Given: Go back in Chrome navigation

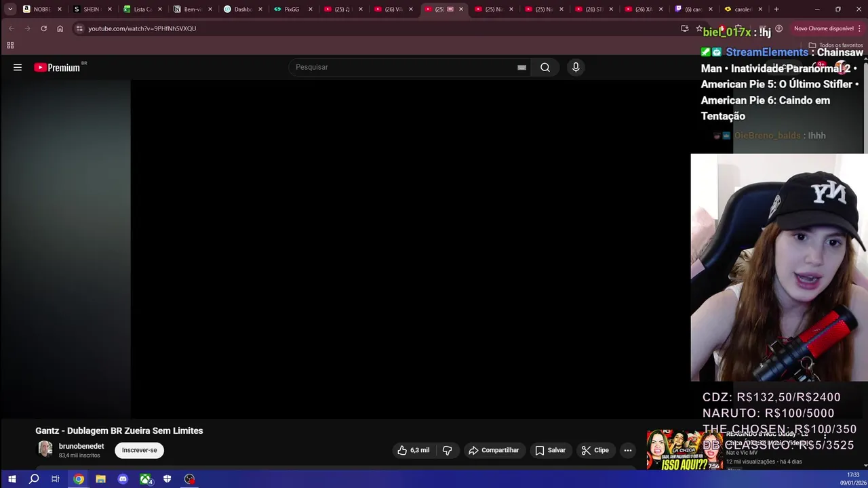Looking at the screenshot, I should pyautogui.click(x=12, y=28).
